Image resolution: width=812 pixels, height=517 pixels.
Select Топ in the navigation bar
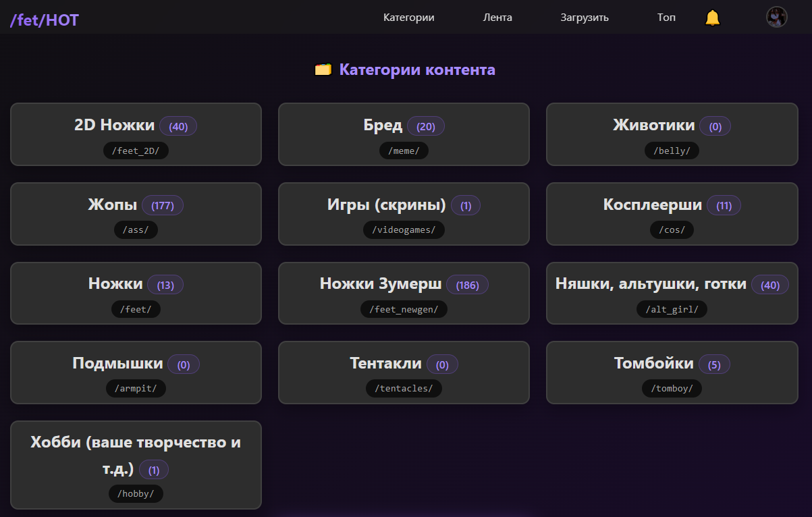pyautogui.click(x=666, y=18)
